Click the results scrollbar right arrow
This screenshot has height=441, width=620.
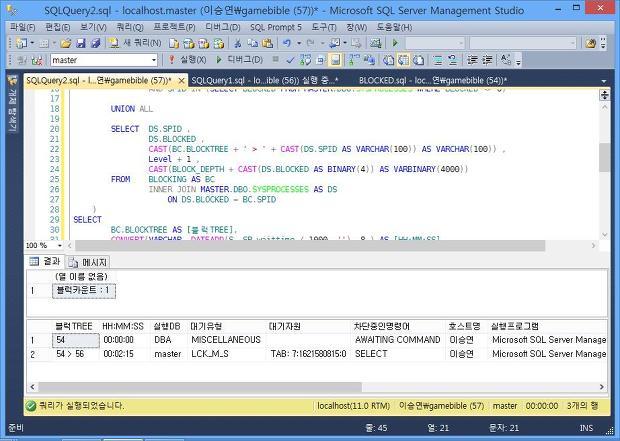(x=602, y=387)
